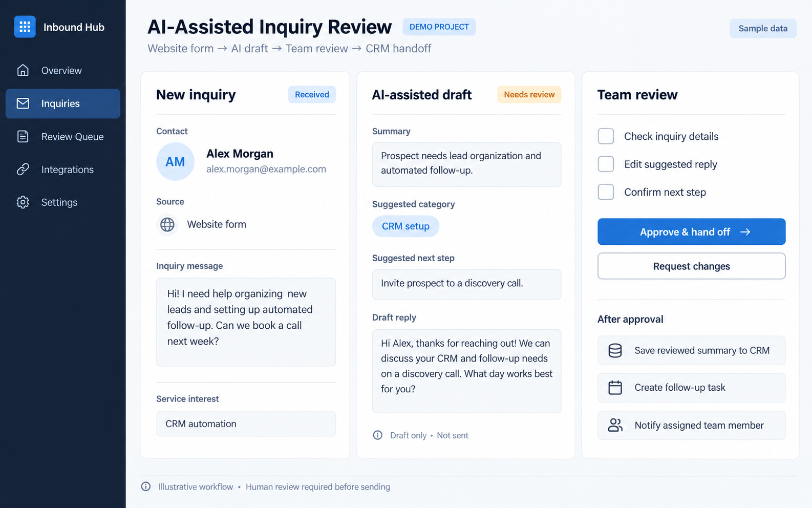This screenshot has height=508, width=812.
Task: Click the calendar icon for follow-up task
Action: (615, 388)
